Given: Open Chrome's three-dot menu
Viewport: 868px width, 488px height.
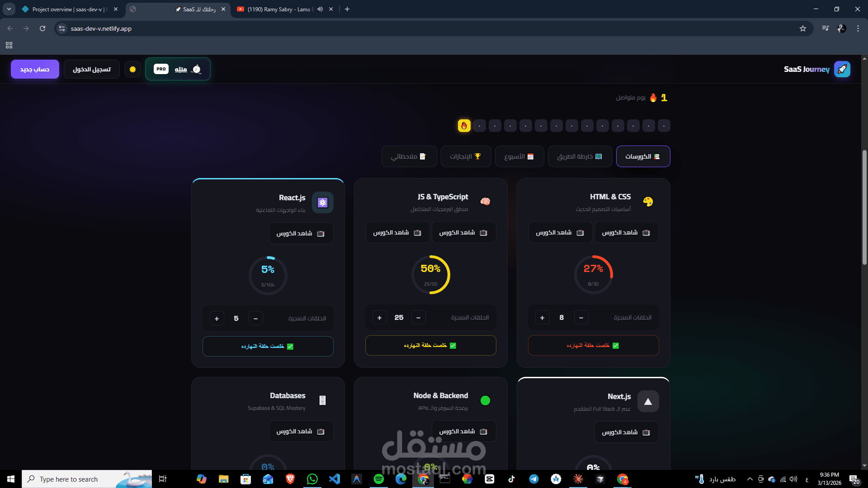Looking at the screenshot, I should [858, 28].
